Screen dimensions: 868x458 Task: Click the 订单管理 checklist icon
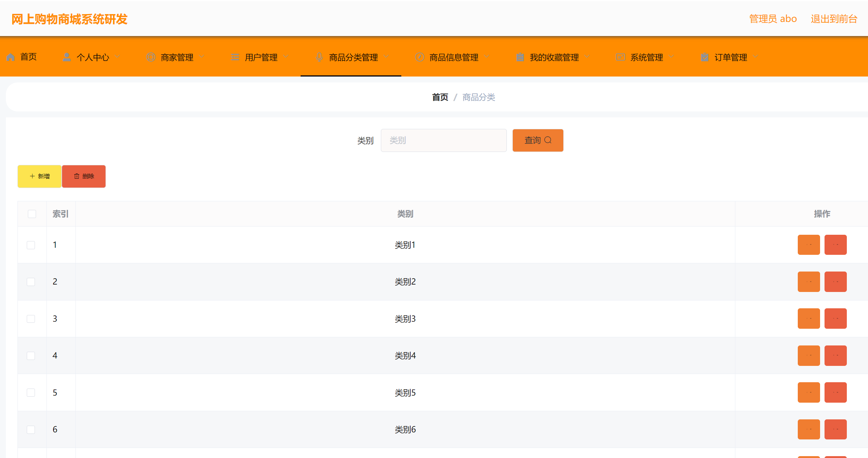coord(705,57)
